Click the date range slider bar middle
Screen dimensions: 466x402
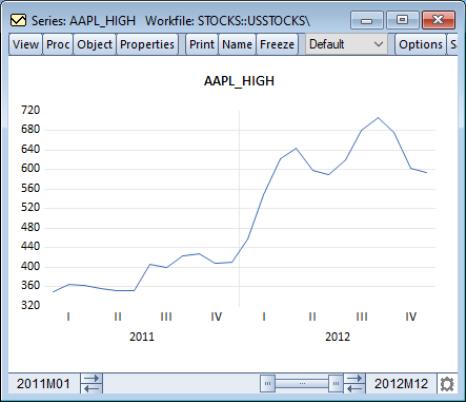coord(302,384)
